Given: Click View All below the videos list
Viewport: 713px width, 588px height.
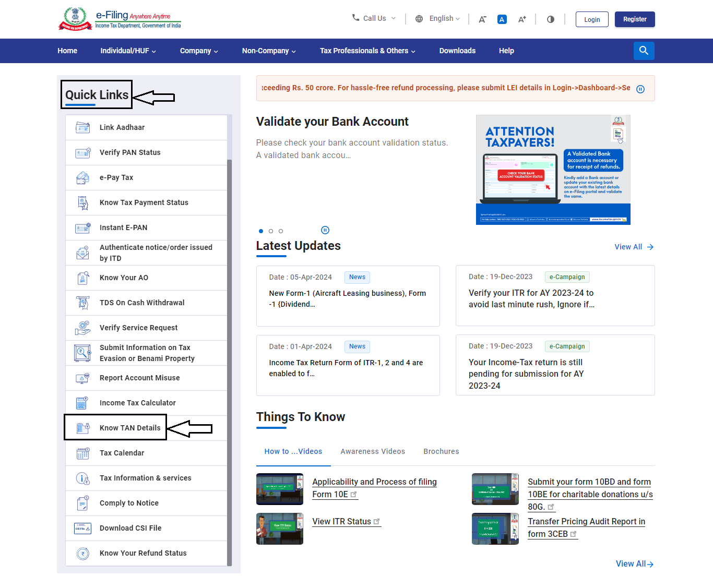Looking at the screenshot, I should click(x=635, y=563).
